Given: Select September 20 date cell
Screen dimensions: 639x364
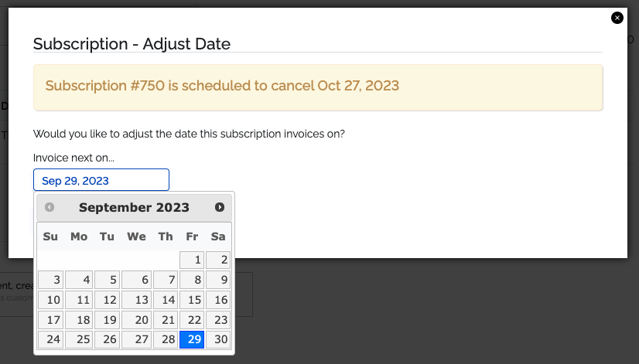Looking at the screenshot, I should [136, 320].
